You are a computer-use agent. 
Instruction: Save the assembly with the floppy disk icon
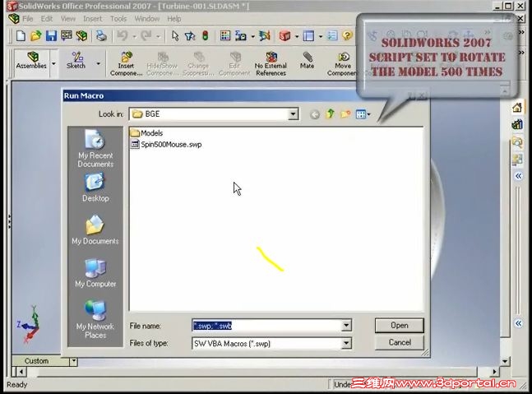click(51, 35)
